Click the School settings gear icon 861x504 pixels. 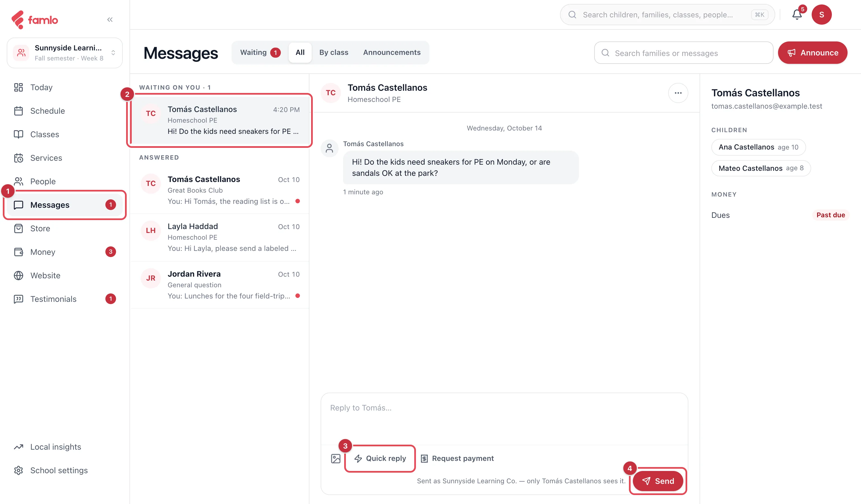click(18, 471)
